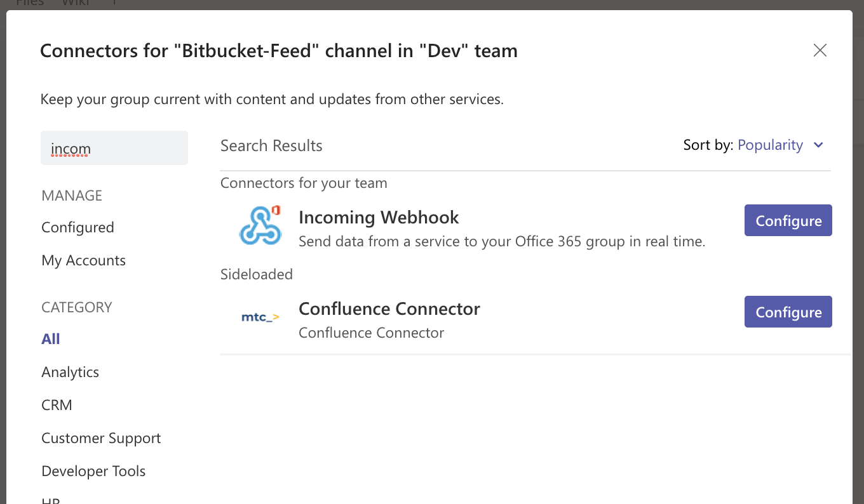Click inside the connector search field
Viewport: 864px width, 504px height.
pos(114,147)
